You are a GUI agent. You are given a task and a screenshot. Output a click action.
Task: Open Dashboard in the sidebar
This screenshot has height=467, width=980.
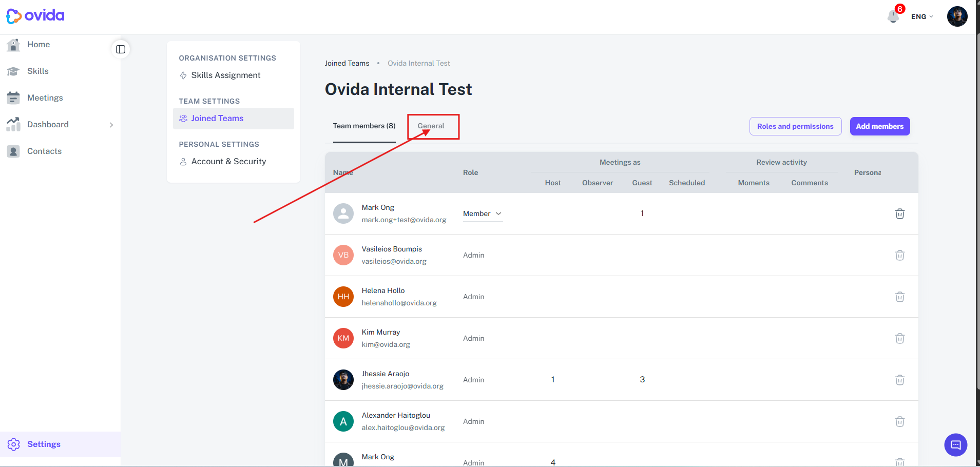click(x=48, y=125)
